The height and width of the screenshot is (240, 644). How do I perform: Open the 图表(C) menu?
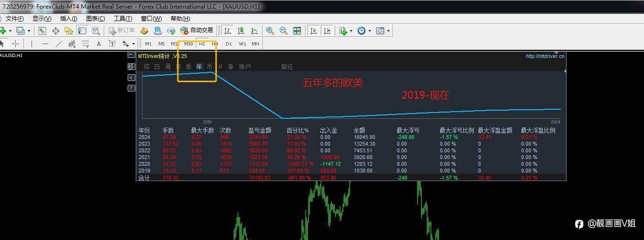tap(96, 19)
